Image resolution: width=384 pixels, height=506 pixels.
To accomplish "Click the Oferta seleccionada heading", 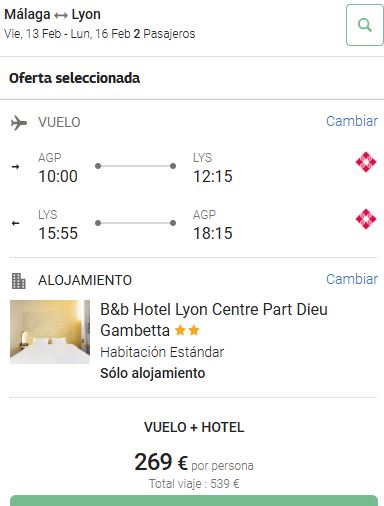I will [75, 78].
